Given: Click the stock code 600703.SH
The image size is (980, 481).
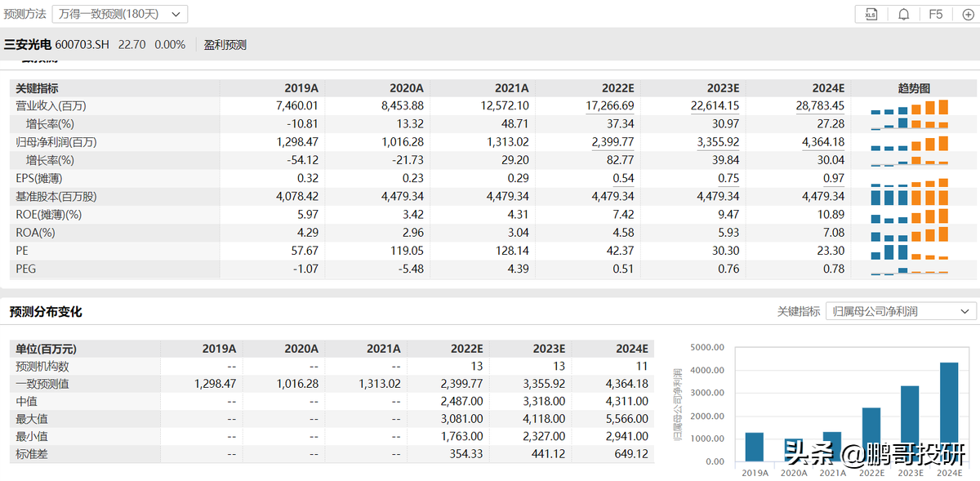Looking at the screenshot, I should [82, 45].
